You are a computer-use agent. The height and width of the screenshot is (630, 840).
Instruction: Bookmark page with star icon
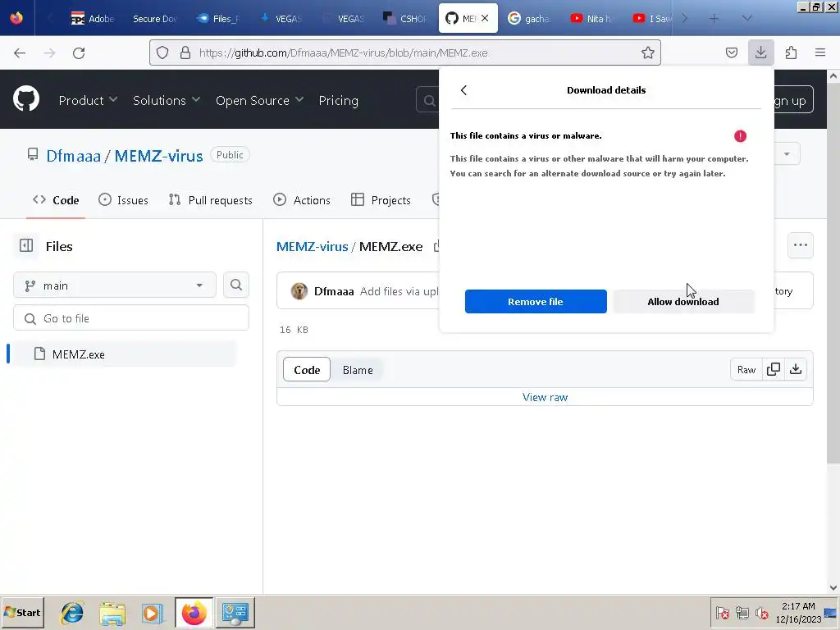[x=648, y=52]
